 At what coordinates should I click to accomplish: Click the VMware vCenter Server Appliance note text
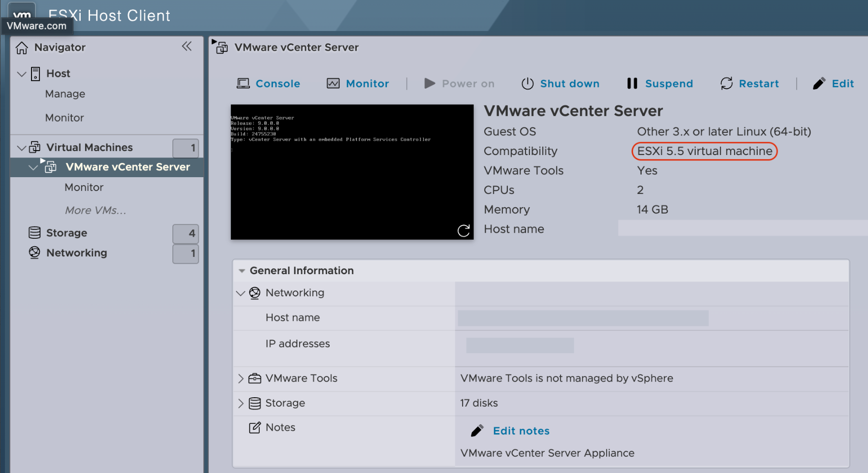(547, 453)
